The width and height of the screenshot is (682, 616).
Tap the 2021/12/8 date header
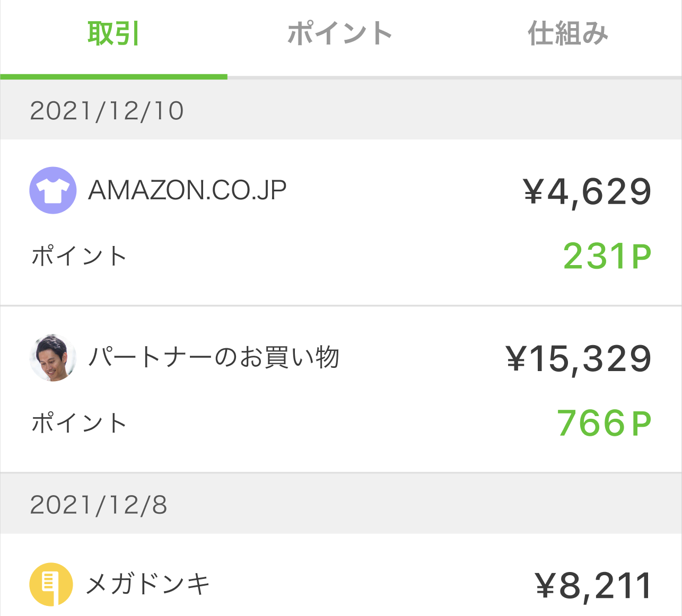(99, 505)
